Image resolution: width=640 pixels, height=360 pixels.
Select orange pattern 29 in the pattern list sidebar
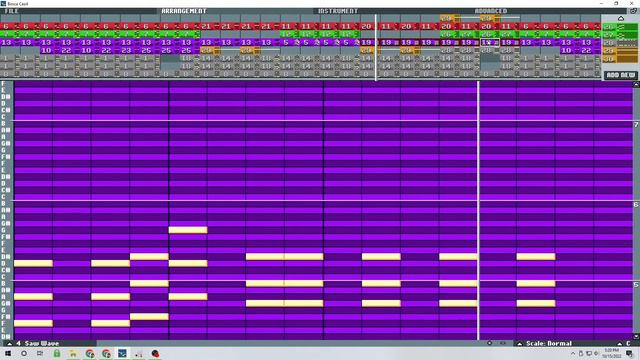point(620,51)
